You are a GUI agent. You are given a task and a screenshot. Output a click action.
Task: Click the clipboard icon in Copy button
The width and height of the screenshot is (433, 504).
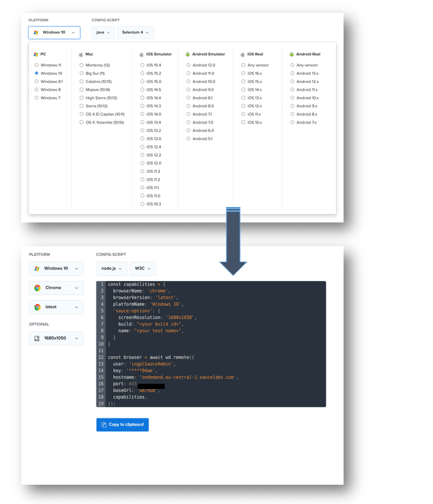pyautogui.click(x=104, y=424)
